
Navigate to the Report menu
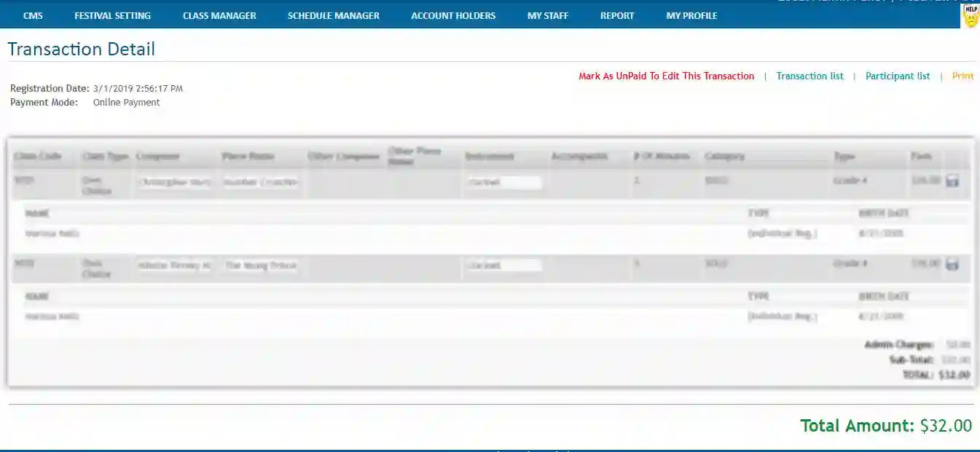pyautogui.click(x=616, y=15)
